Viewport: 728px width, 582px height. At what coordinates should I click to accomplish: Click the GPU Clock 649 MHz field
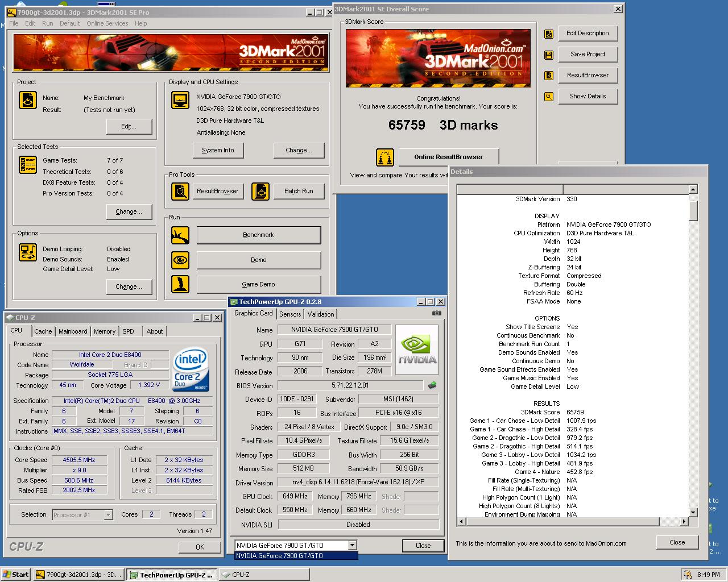[x=295, y=496]
